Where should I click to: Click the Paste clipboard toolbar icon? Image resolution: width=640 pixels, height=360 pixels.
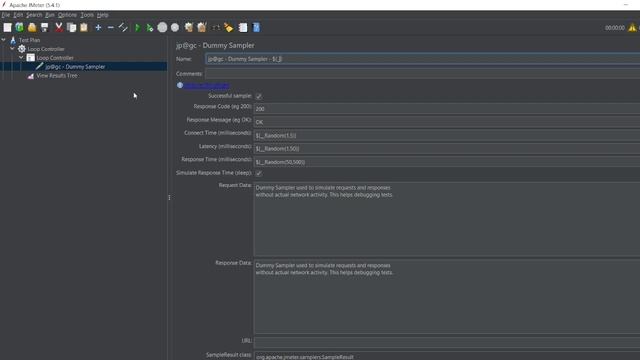click(x=84, y=27)
